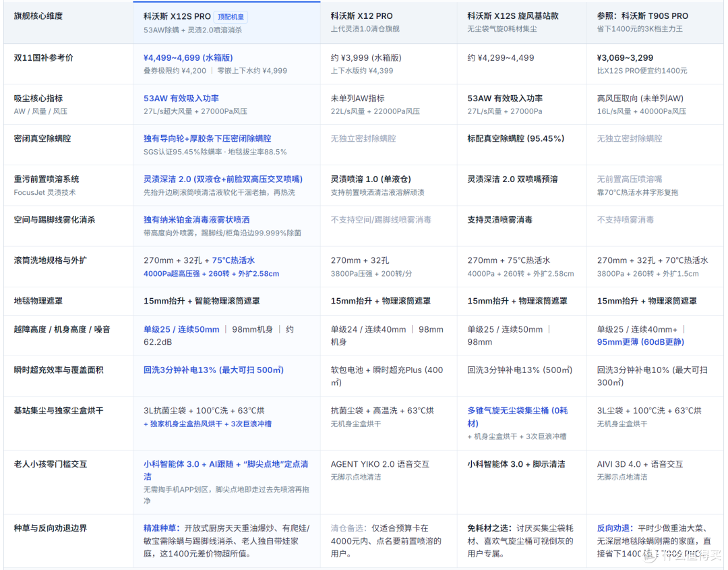Click AGENT YIKO 2.0 语音交互 cell
The image size is (728, 570).
tap(380, 463)
